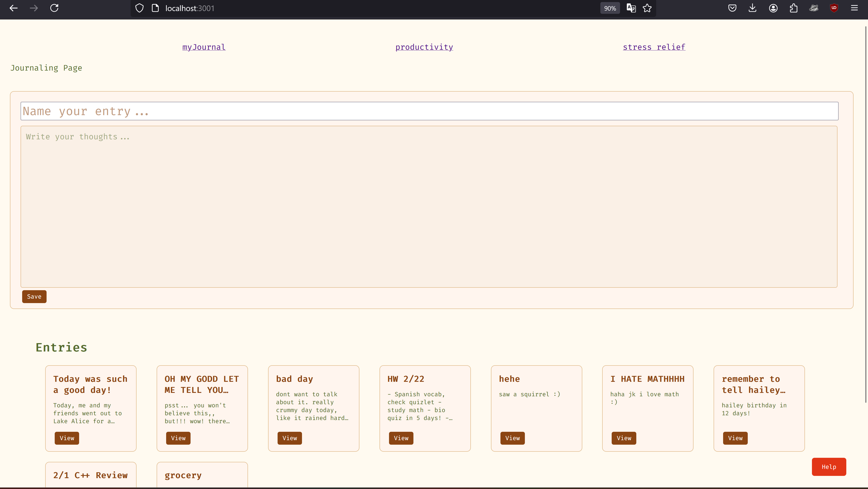868x489 pixels.
Task: Bookmark this page with star icon
Action: tap(647, 8)
